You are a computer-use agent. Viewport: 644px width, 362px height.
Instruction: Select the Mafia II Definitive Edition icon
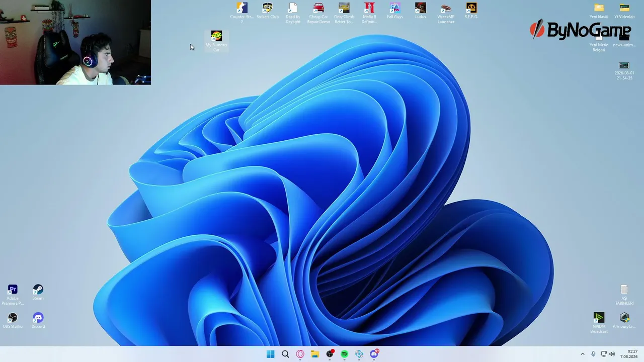369,13
